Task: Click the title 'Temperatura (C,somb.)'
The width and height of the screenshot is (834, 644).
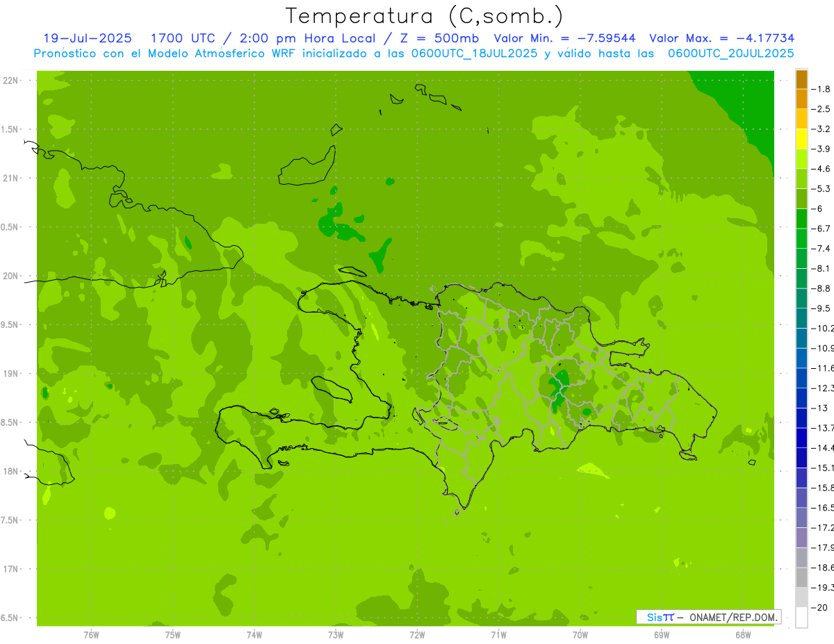Action: click(x=425, y=16)
